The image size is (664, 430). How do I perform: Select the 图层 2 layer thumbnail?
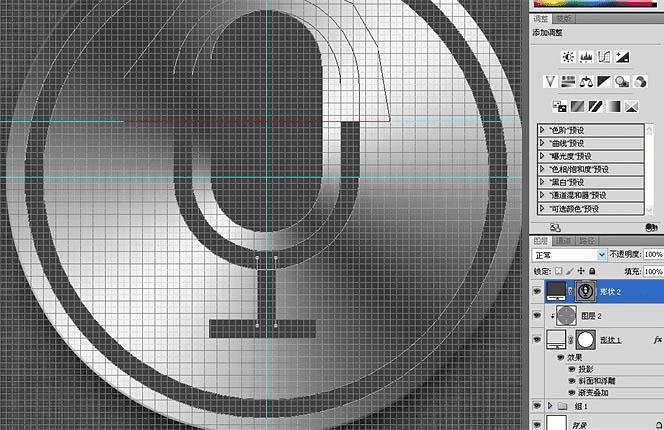pos(566,315)
